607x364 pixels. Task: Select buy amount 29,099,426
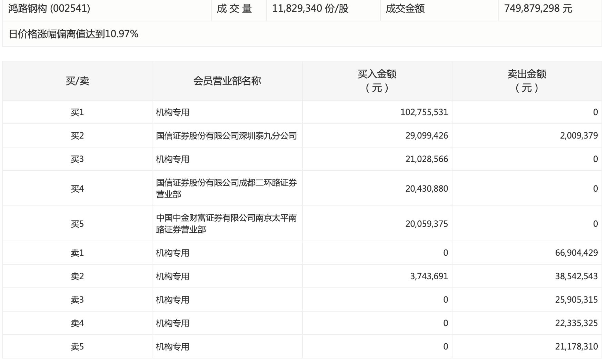point(427,136)
